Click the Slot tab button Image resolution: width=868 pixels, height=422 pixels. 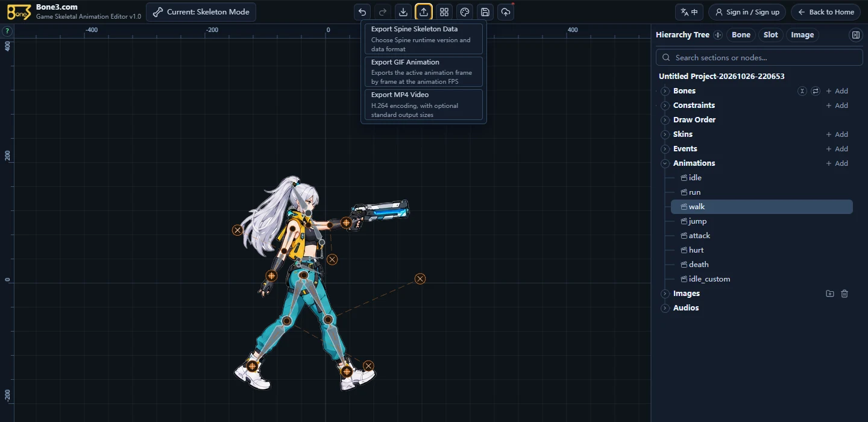[771, 35]
